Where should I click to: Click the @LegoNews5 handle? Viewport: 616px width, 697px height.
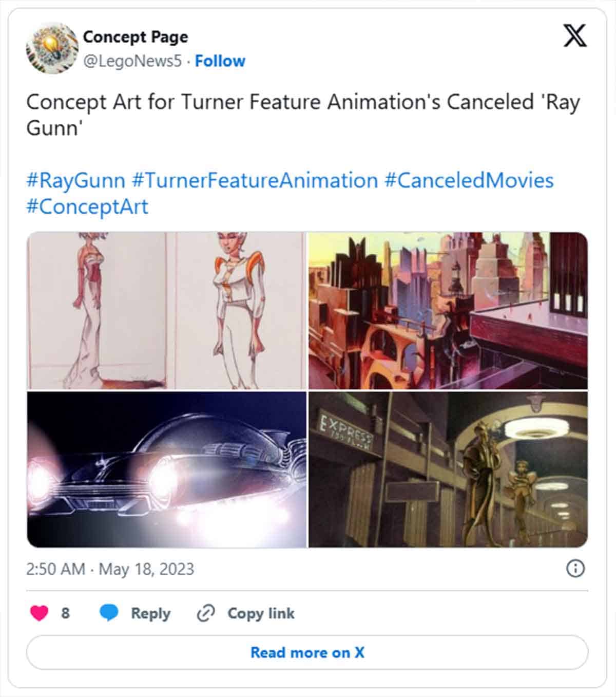point(132,61)
